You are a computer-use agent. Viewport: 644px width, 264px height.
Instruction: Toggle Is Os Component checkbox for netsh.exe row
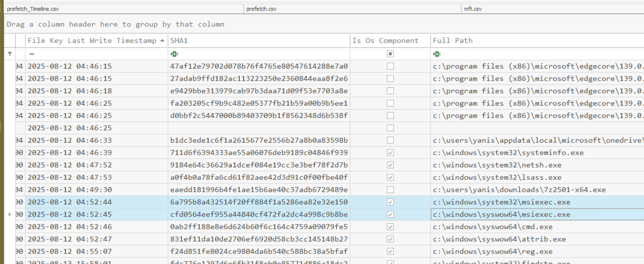pos(390,165)
